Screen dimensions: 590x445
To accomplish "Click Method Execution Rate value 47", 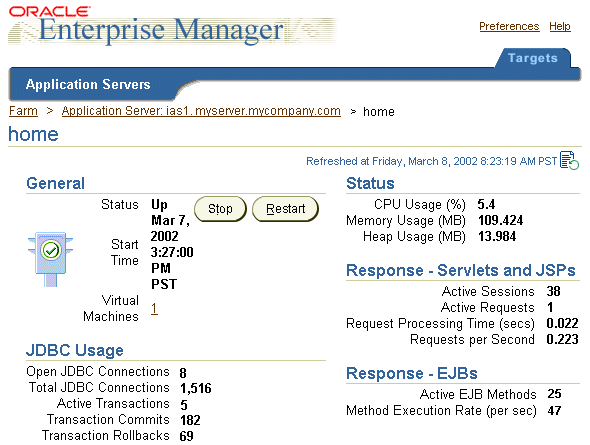I will 555,410.
